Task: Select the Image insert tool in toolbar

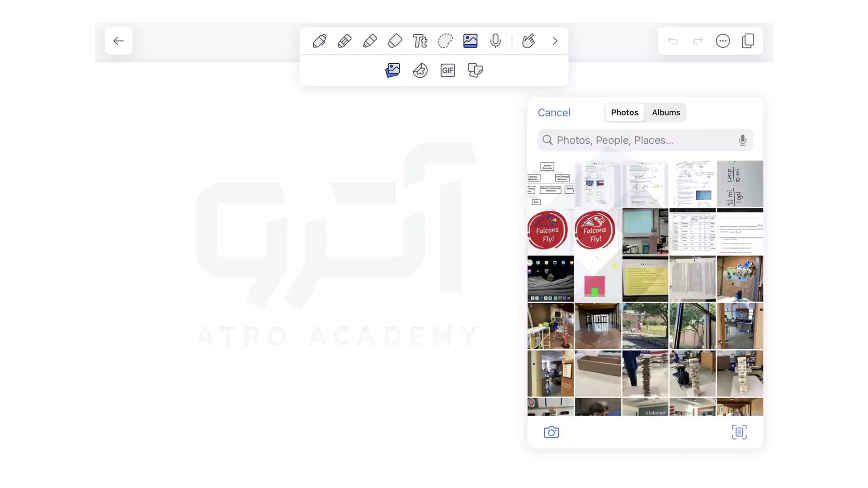Action: tap(470, 41)
